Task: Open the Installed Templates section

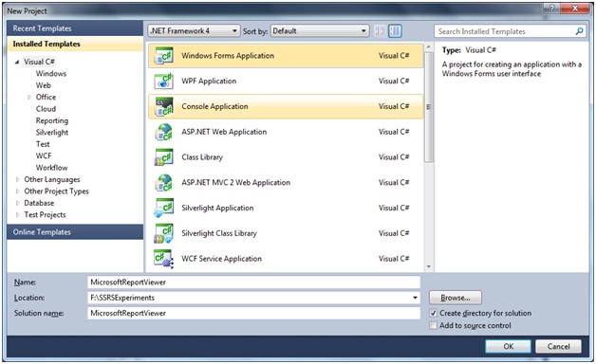Action: click(75, 44)
